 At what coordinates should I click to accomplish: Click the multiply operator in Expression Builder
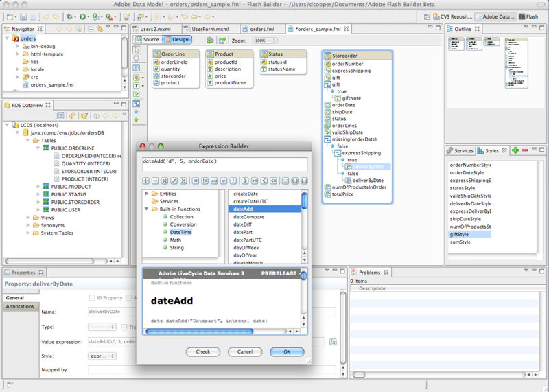click(x=165, y=181)
